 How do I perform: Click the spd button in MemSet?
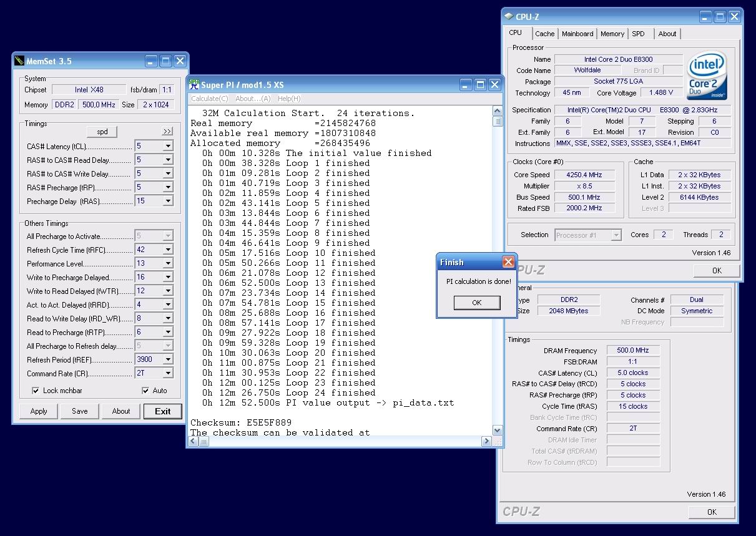click(x=102, y=132)
